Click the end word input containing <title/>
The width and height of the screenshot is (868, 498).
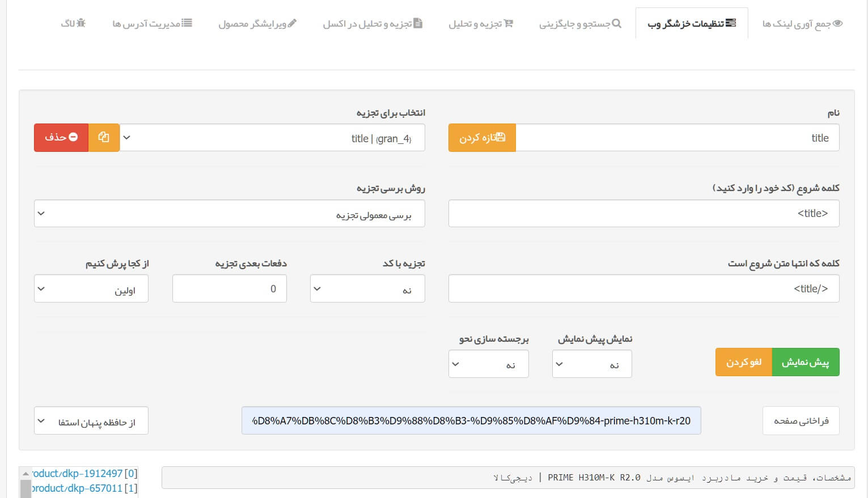(x=644, y=288)
